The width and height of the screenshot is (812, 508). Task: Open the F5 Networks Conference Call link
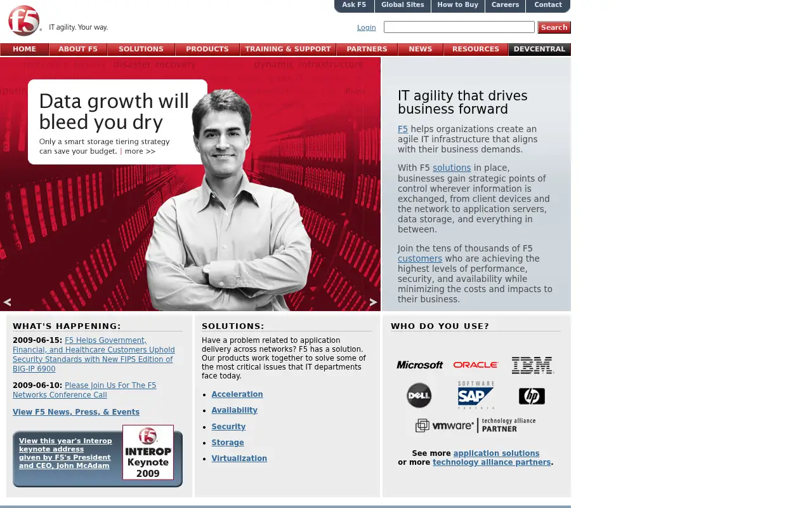[x=84, y=390]
